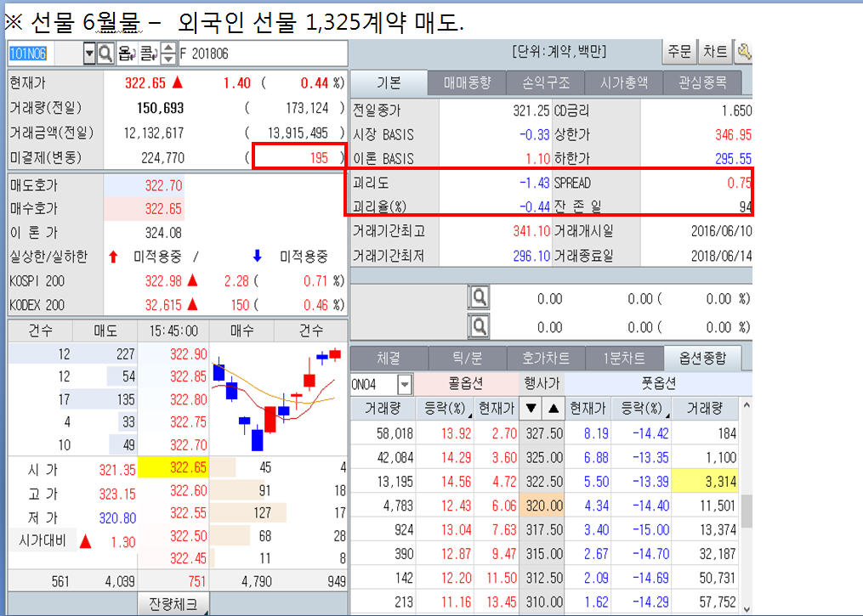
Task: Click the ▼ sort arrow in 행사가 column
Action: [x=532, y=408]
